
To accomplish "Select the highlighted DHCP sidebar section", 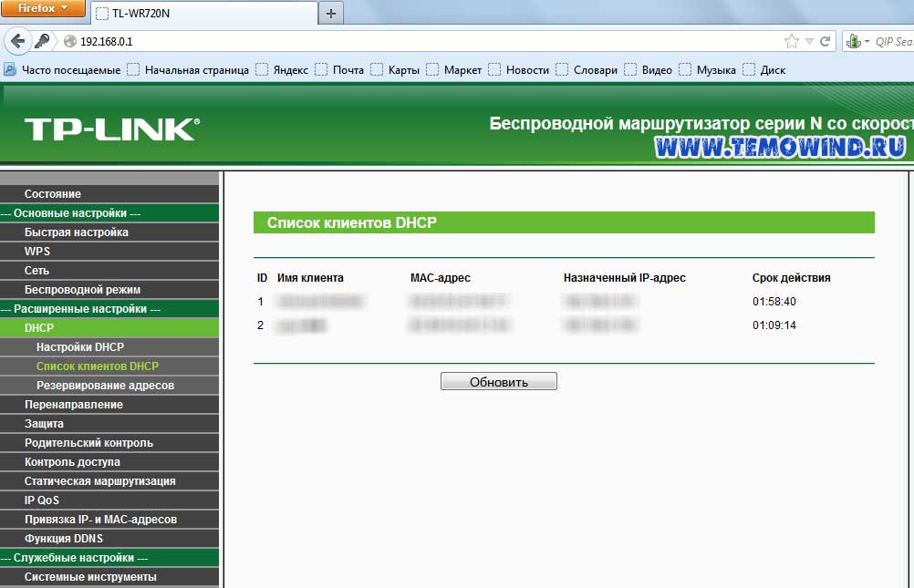I will (x=109, y=328).
